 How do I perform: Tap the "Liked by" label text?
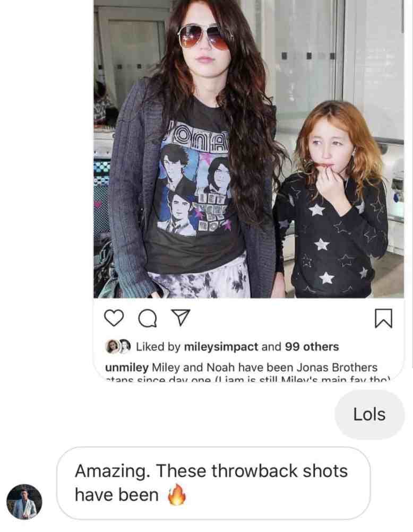coord(158,347)
